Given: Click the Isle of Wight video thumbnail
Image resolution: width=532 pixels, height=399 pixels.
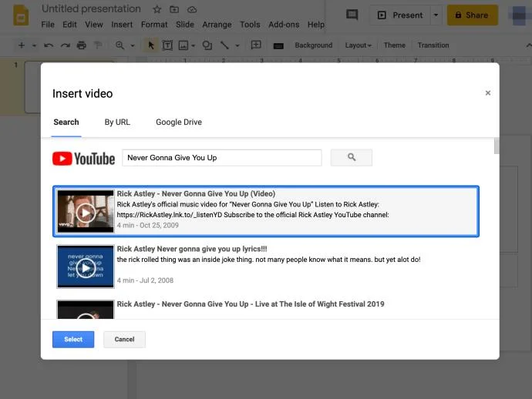Looking at the screenshot, I should click(x=86, y=310).
